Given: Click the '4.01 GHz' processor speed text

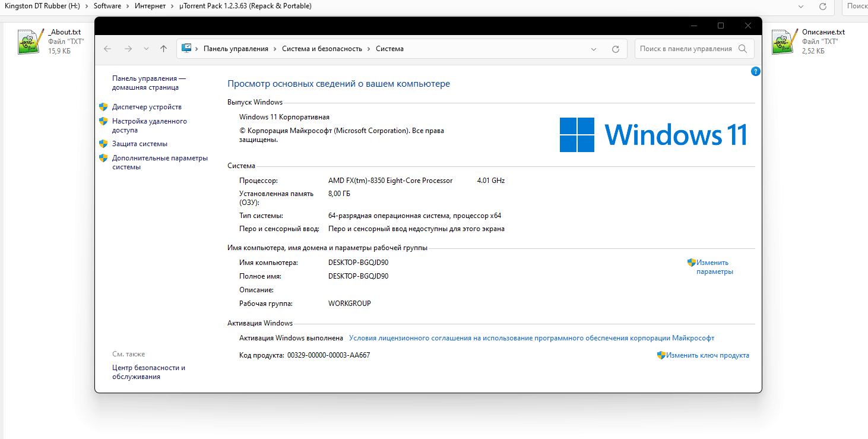Looking at the screenshot, I should pos(491,181).
